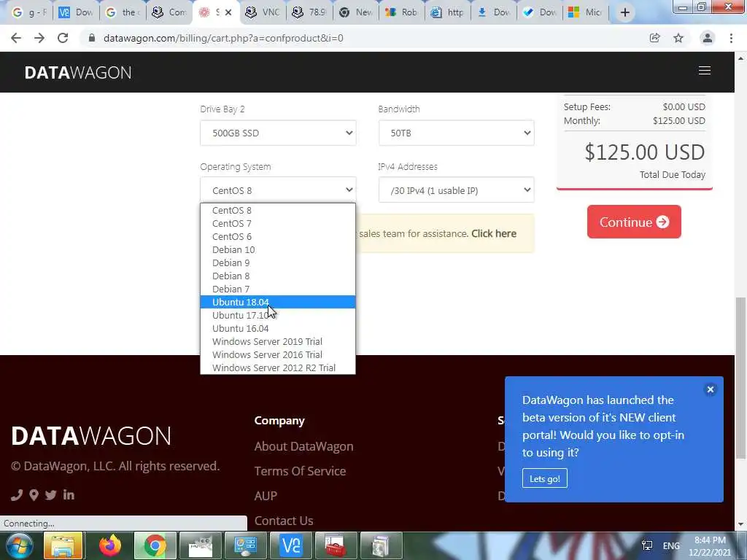This screenshot has height=560, width=747.
Task: Open the Chrome three-dot menu
Action: pos(731,38)
